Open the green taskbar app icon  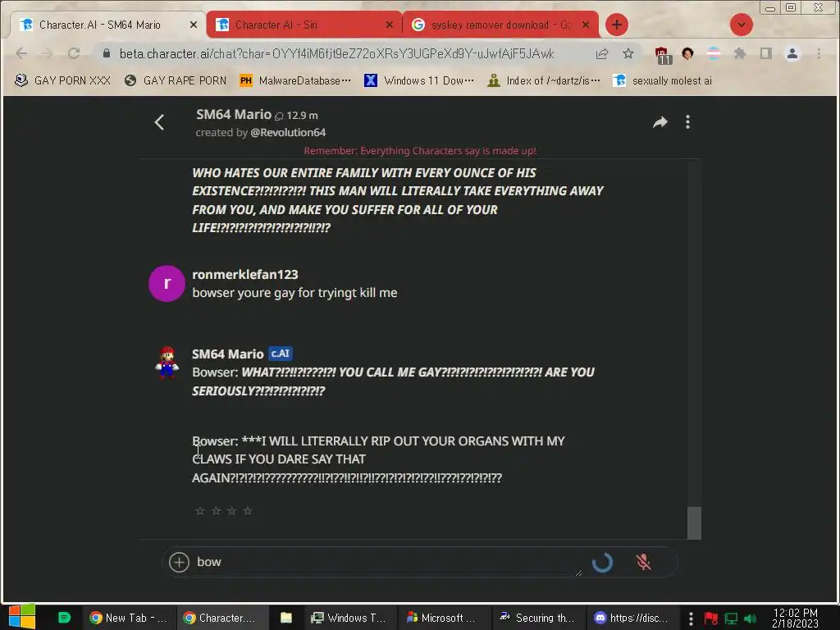(64, 617)
